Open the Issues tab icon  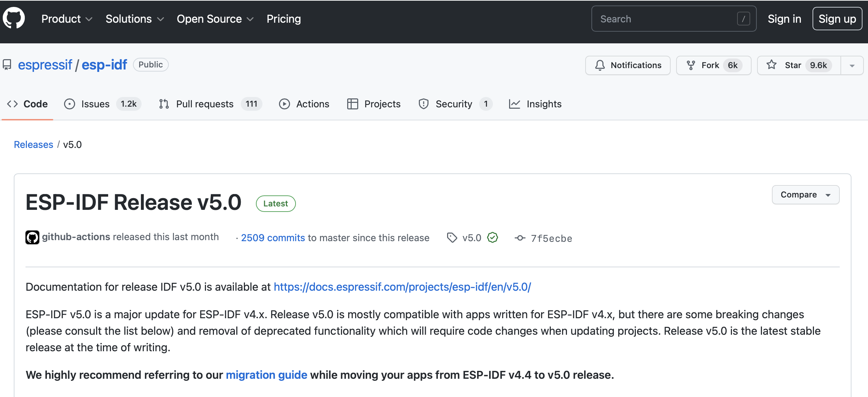click(x=69, y=104)
